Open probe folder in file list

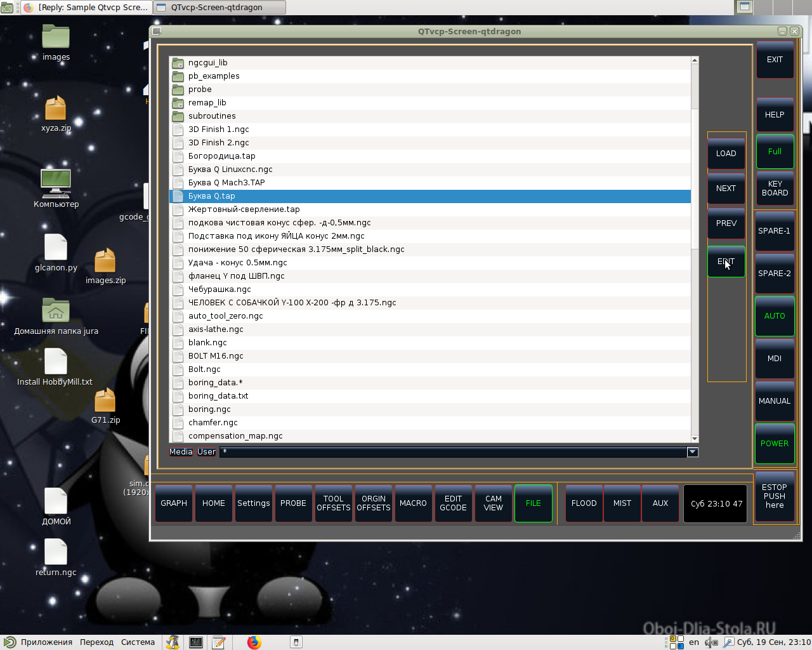click(x=430, y=90)
